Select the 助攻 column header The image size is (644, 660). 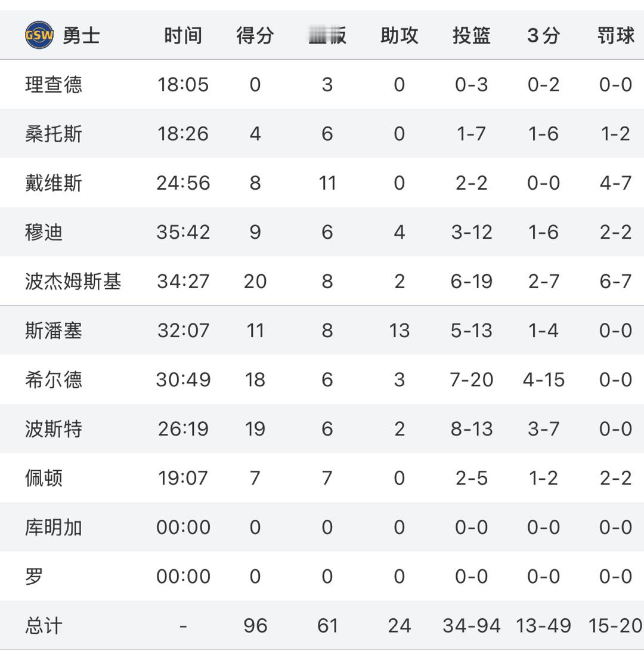point(399,35)
